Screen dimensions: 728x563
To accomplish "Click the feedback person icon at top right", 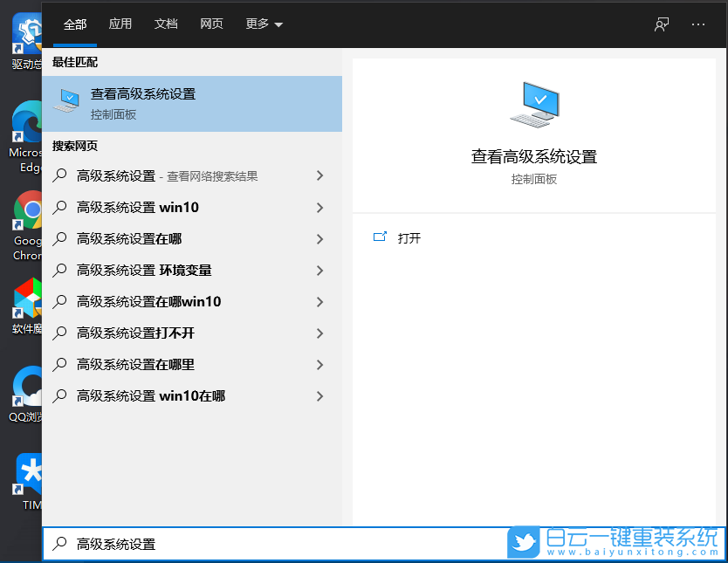I will (x=661, y=24).
